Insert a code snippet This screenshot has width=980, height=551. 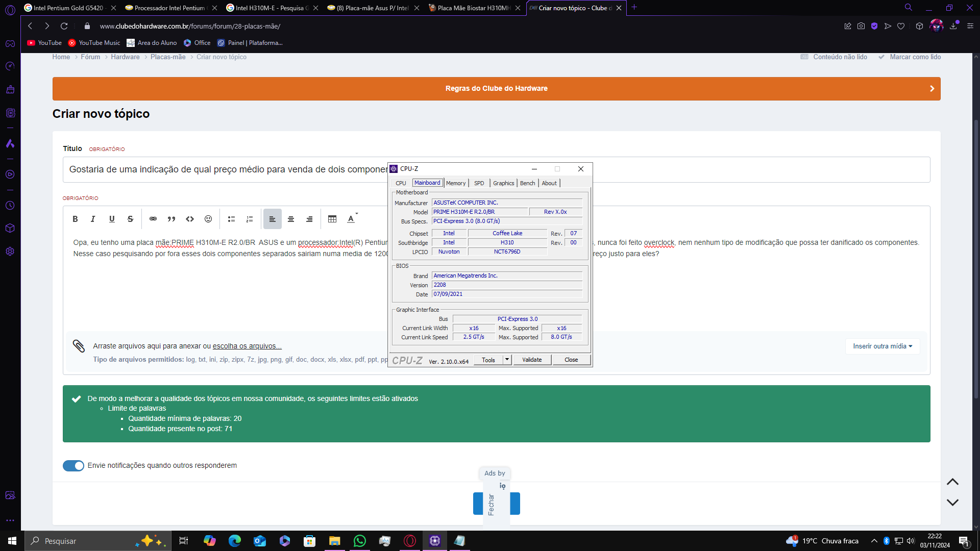(190, 219)
